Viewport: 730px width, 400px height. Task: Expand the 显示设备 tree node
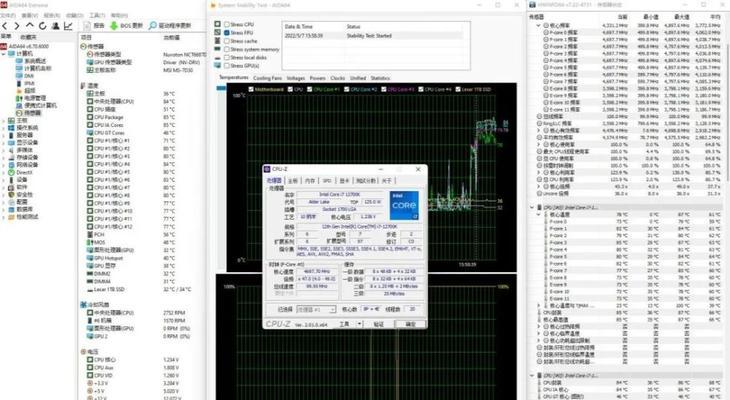[4, 143]
